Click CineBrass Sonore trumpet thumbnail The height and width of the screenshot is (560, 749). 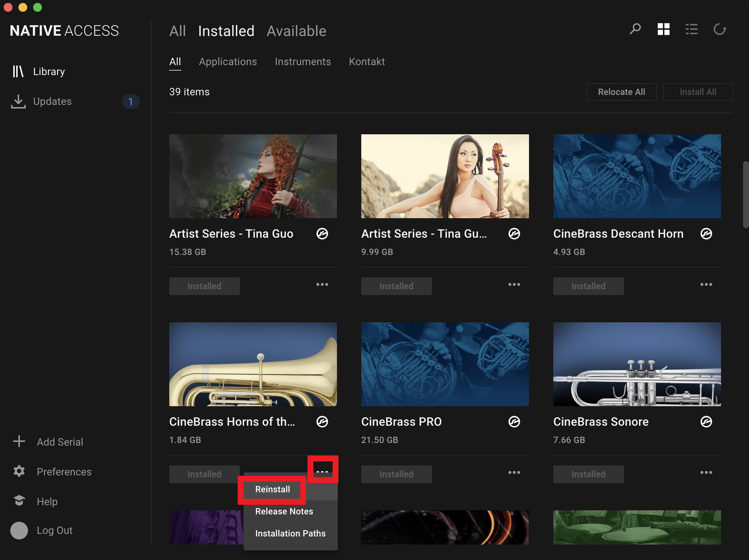point(637,364)
